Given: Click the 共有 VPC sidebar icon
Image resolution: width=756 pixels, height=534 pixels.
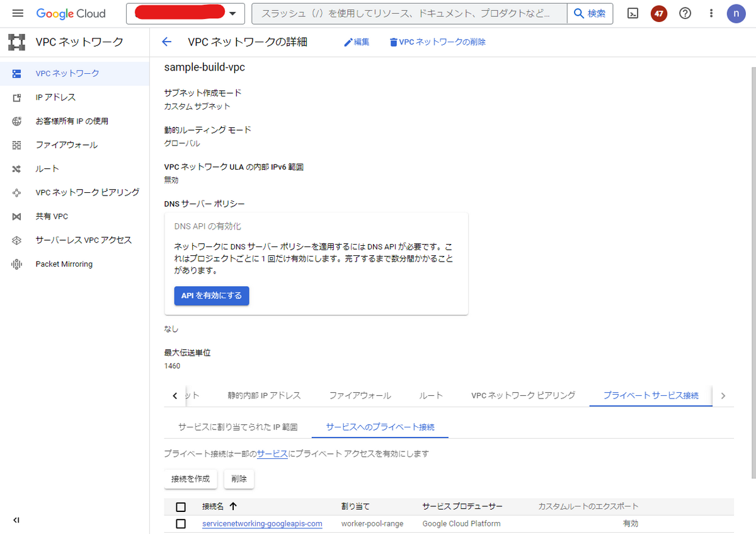Looking at the screenshot, I should click(x=16, y=216).
